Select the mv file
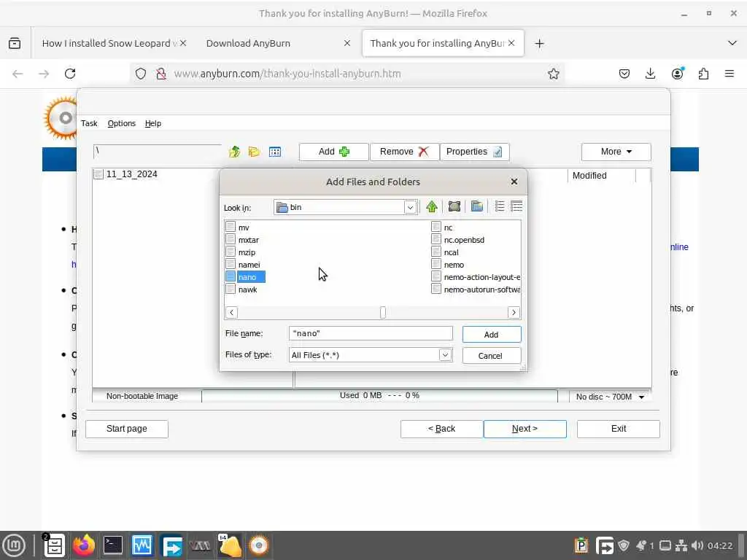747x560 pixels. (x=244, y=227)
